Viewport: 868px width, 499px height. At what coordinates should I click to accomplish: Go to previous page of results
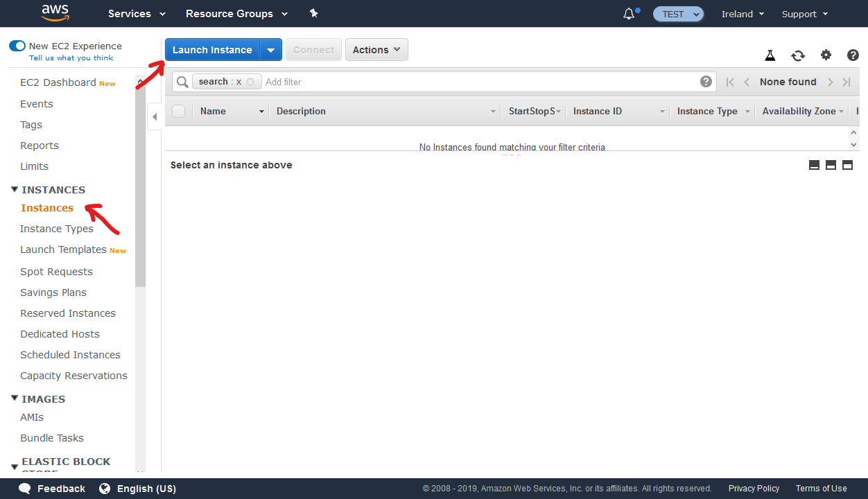[747, 82]
